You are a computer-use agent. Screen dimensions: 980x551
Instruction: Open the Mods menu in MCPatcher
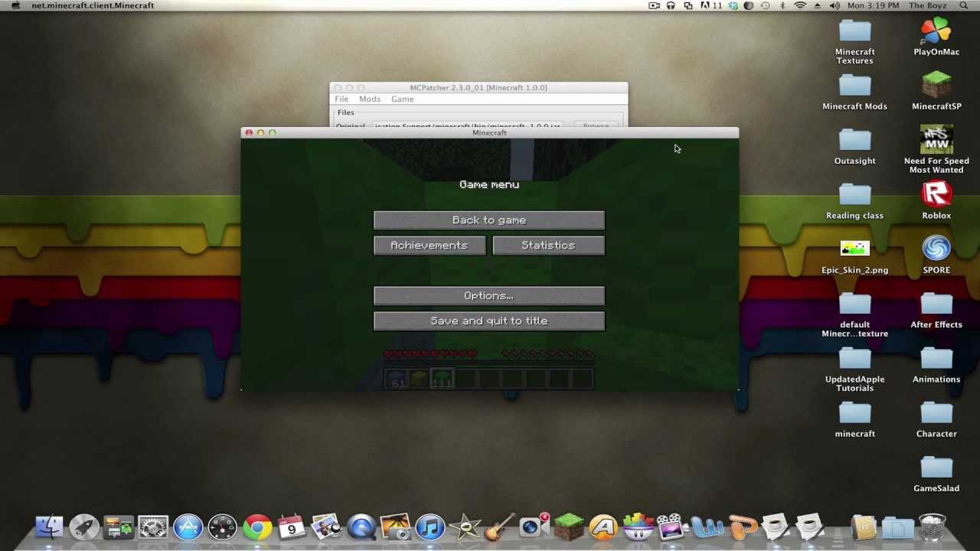click(x=370, y=99)
